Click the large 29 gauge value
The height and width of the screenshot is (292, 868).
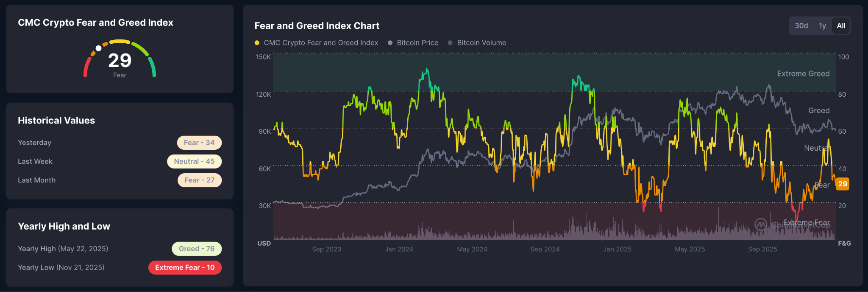pyautogui.click(x=120, y=61)
